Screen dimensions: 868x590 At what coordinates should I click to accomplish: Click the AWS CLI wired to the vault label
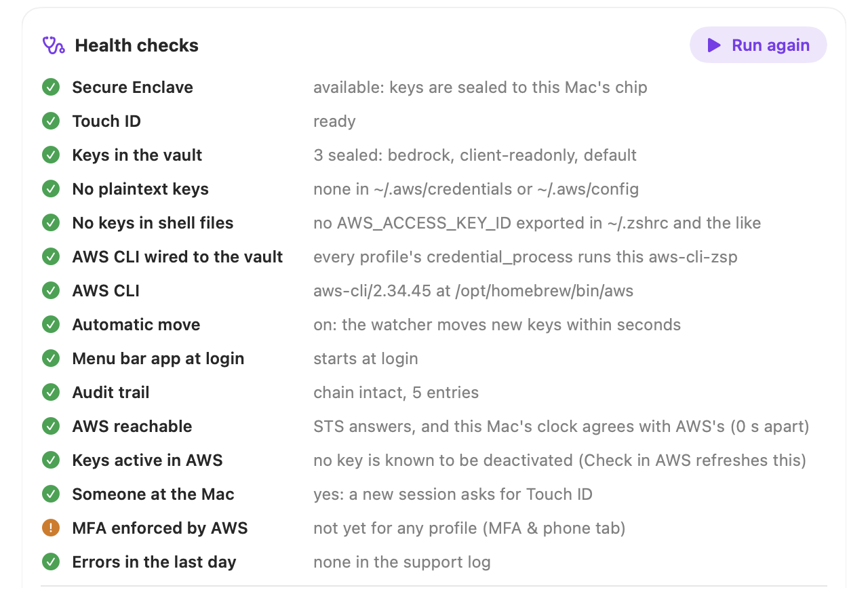click(178, 257)
